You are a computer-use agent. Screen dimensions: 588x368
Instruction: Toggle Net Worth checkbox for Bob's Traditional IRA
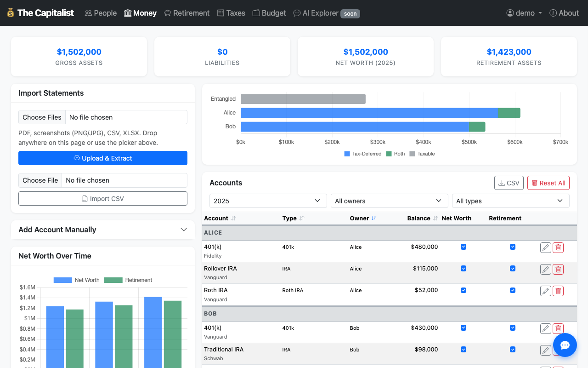[464, 350]
